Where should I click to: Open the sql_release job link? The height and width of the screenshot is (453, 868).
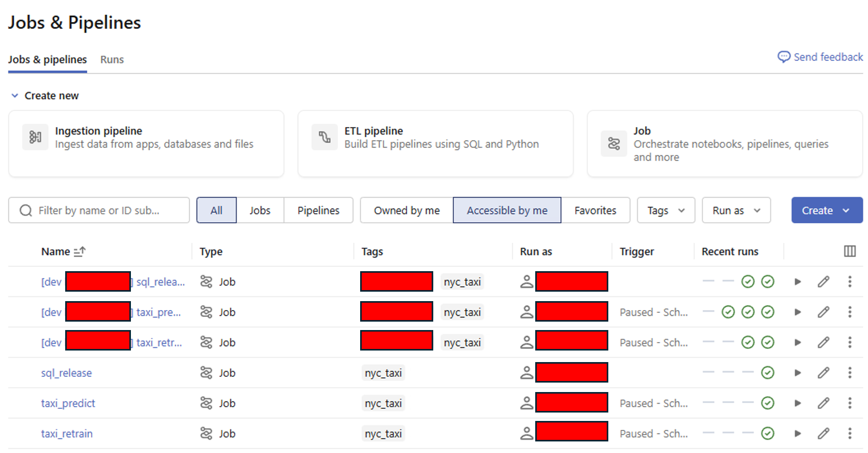click(x=67, y=373)
